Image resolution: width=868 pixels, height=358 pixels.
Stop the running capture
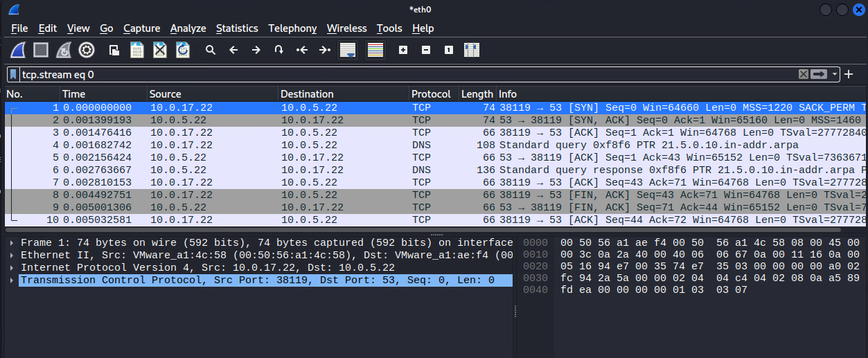point(41,50)
